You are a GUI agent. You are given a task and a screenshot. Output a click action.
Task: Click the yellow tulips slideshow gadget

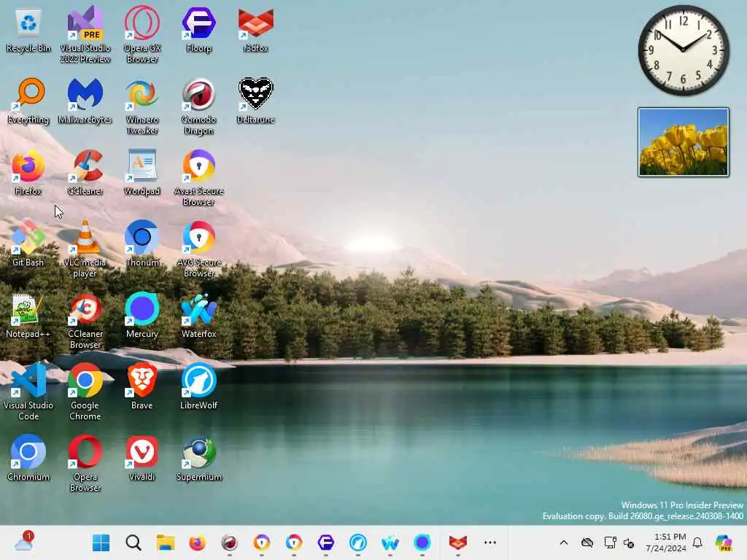click(683, 142)
